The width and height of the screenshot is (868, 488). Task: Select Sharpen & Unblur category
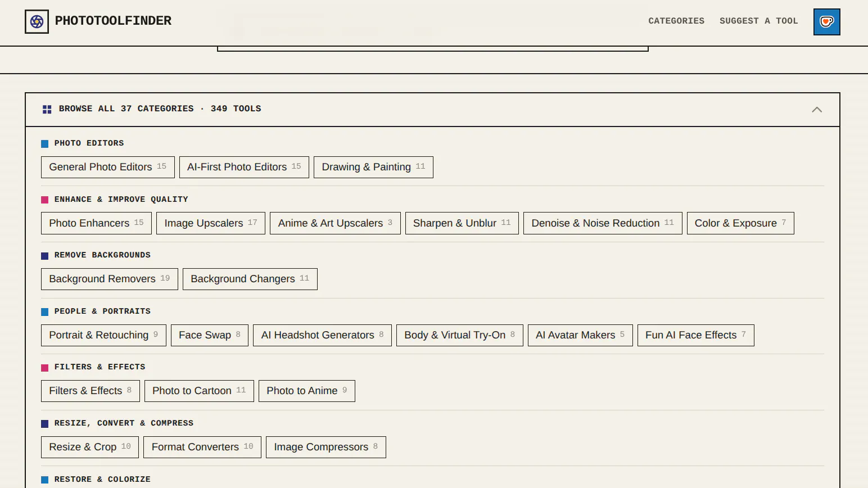tap(462, 223)
